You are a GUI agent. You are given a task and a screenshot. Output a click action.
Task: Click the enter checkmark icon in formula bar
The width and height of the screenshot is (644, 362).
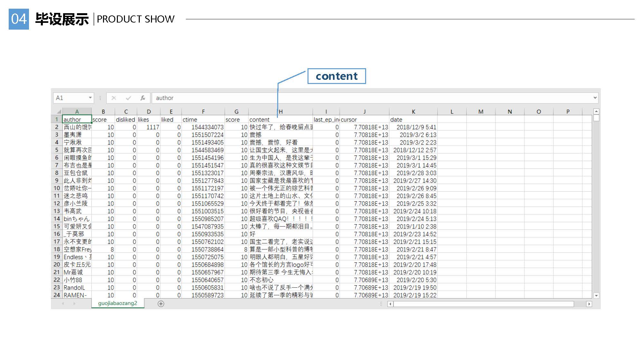pyautogui.click(x=128, y=98)
